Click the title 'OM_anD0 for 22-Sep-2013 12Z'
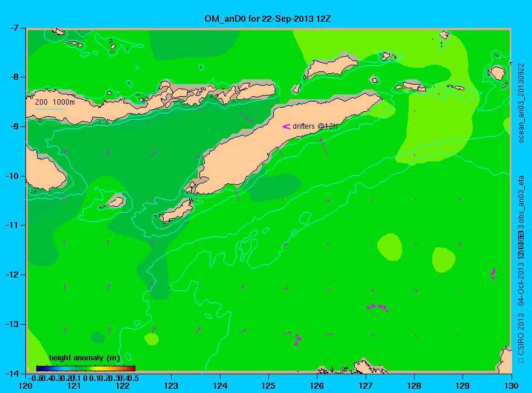Image resolution: width=532 pixels, height=393 pixels. coord(267,19)
